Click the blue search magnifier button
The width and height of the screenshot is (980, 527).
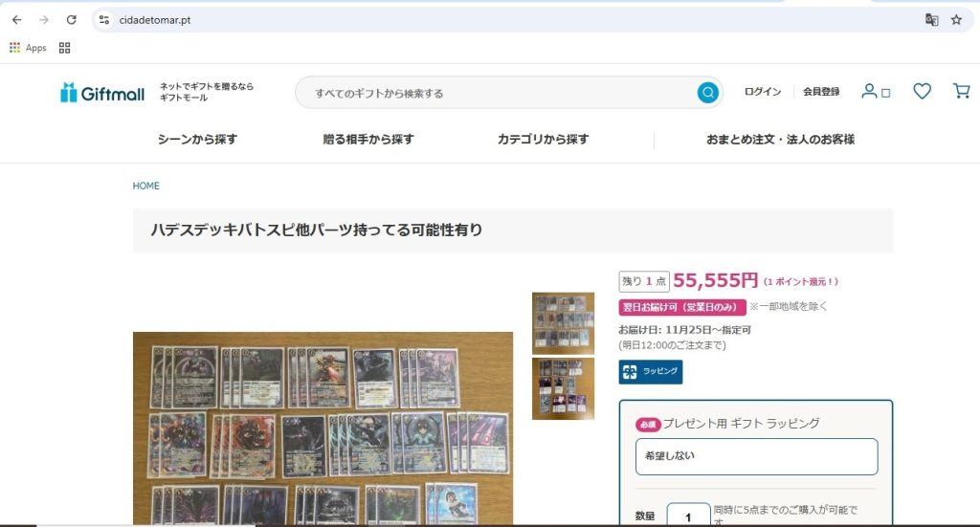pyautogui.click(x=707, y=93)
